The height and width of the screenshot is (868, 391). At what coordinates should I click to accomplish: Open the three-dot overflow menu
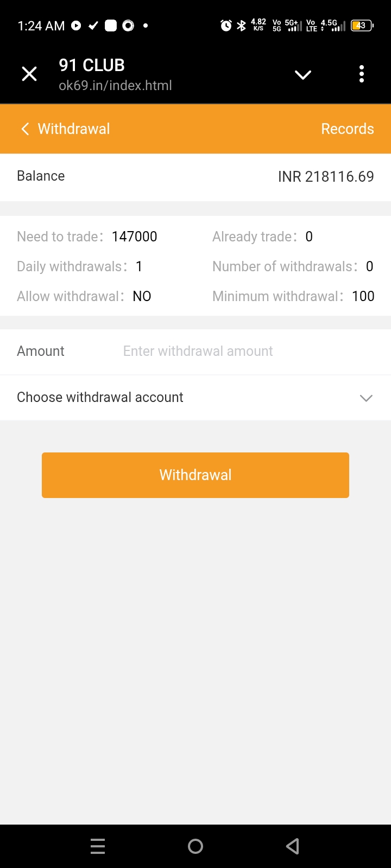362,74
